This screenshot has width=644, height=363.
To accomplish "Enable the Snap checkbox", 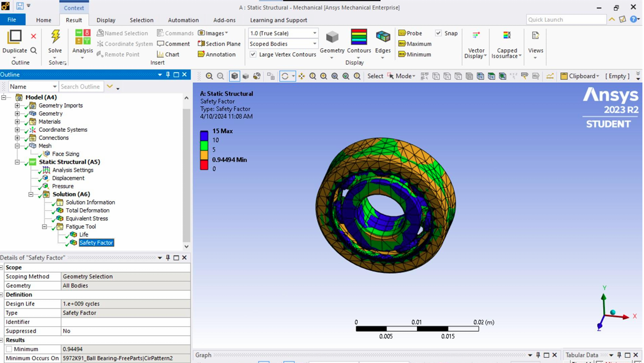I will 438,33.
